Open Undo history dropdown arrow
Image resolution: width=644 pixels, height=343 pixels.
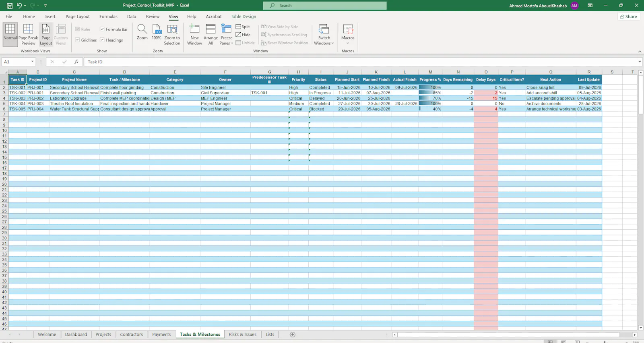pos(25,6)
